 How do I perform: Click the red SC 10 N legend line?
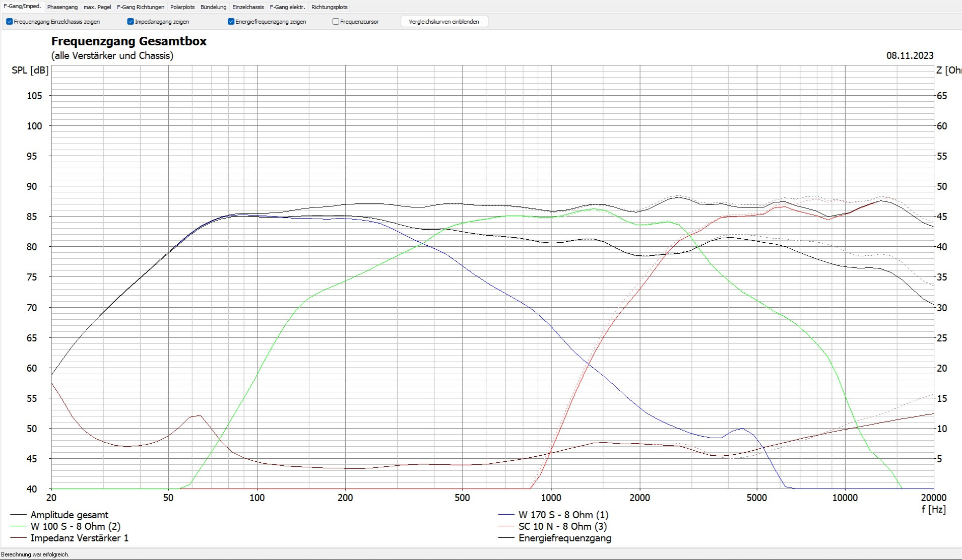[506, 526]
